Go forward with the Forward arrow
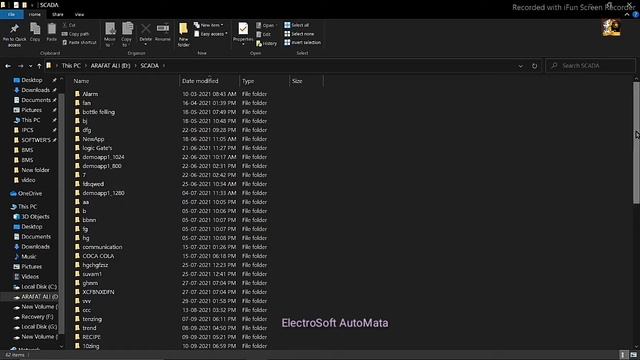This screenshot has height=360, width=640. pyautogui.click(x=20, y=66)
